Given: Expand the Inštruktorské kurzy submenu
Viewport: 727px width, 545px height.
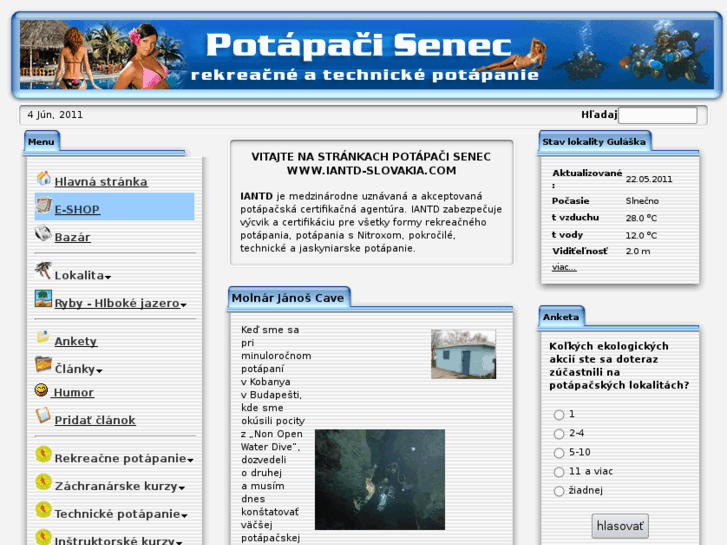Looking at the screenshot, I should [x=179, y=542].
